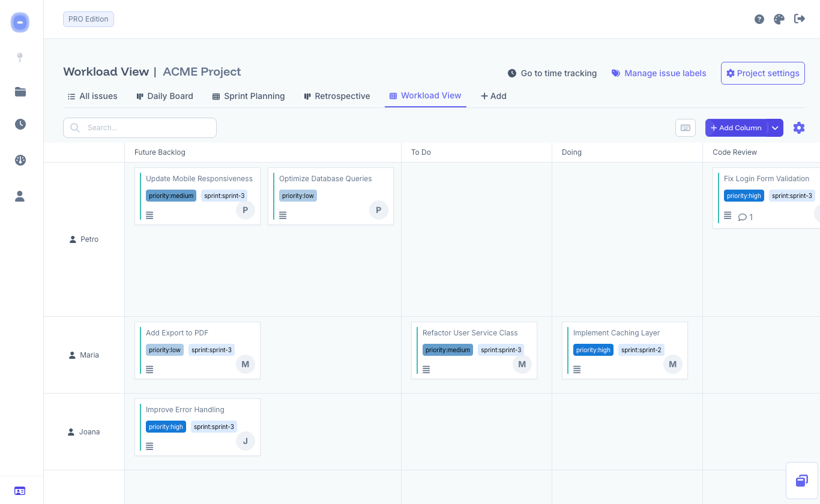
Task: Open the Retrospective tab
Action: [337, 96]
